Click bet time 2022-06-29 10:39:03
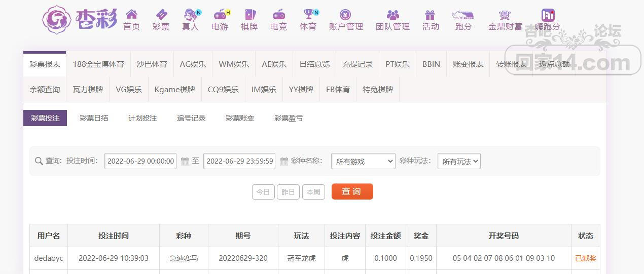The height and width of the screenshot is (274, 644). 114,258
